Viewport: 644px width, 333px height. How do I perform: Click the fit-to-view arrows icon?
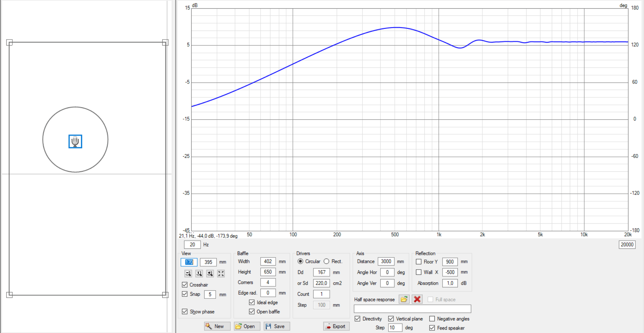pyautogui.click(x=221, y=274)
